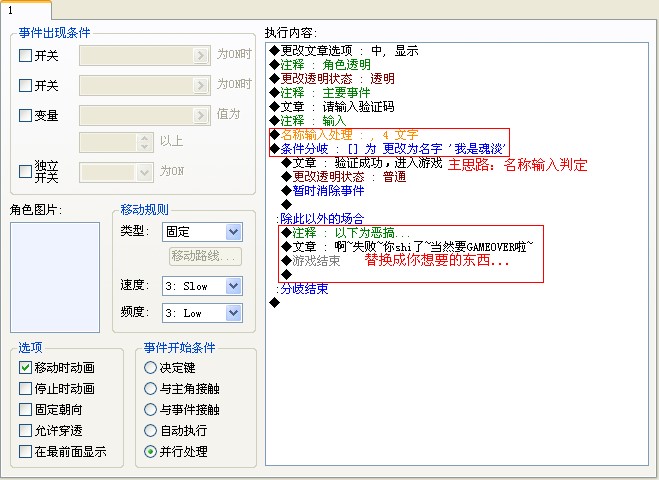Select the 条件分歧 command line
The height and width of the screenshot is (480, 659).
387,148
